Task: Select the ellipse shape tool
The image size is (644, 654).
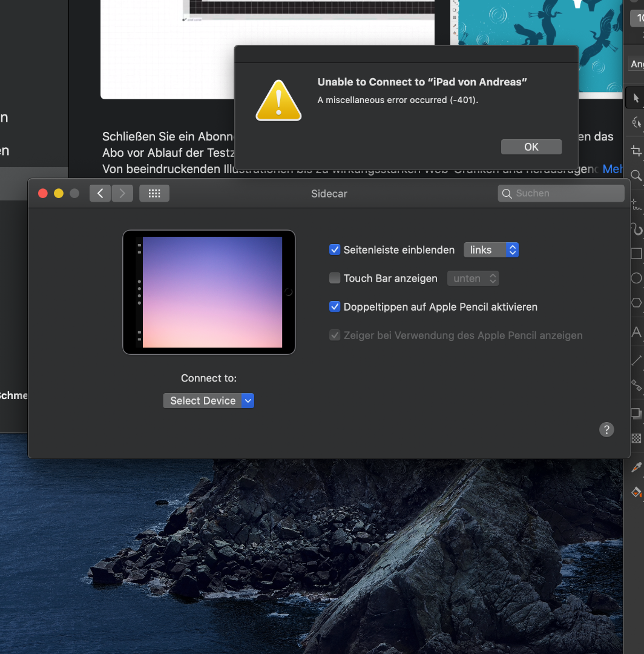Action: pyautogui.click(x=637, y=278)
